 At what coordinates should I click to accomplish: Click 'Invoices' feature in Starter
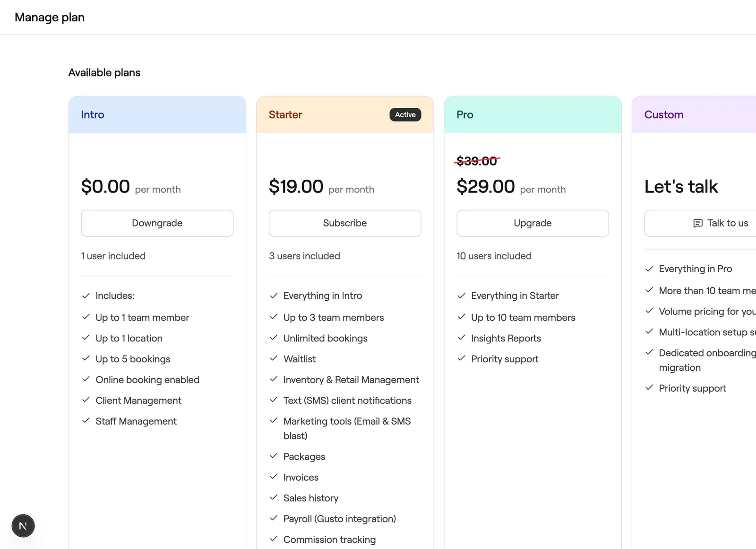point(301,478)
